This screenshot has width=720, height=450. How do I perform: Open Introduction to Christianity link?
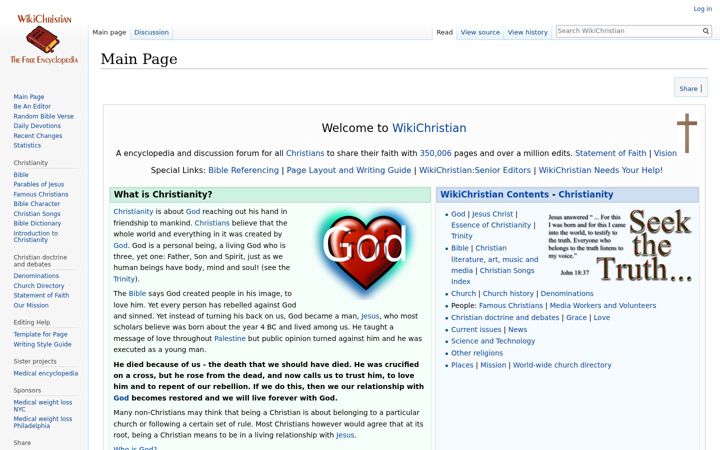tap(36, 236)
